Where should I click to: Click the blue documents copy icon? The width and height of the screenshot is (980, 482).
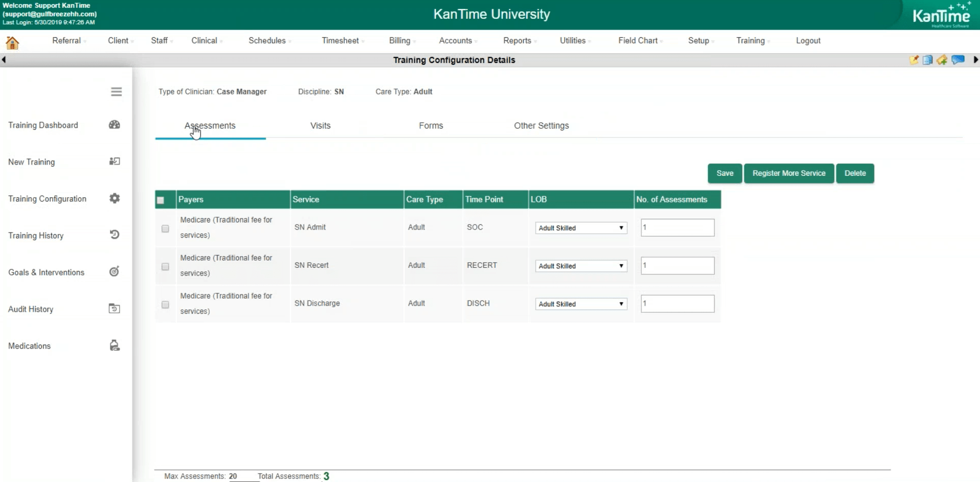(x=927, y=60)
